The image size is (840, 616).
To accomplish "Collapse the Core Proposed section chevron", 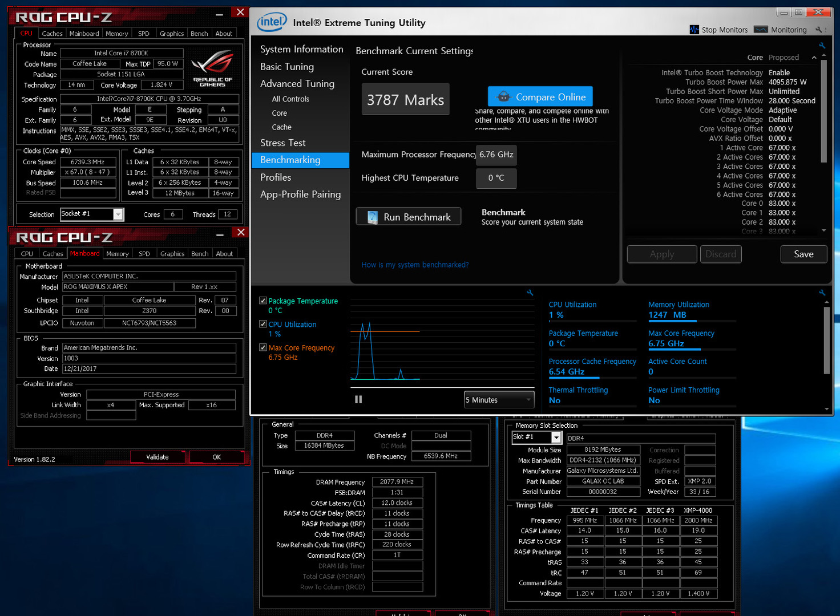I will [x=814, y=58].
